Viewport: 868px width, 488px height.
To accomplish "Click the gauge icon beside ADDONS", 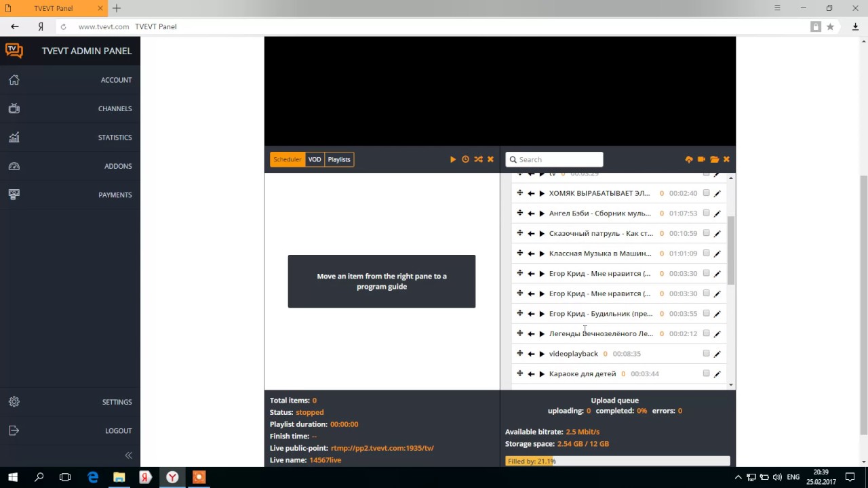I will tap(14, 166).
